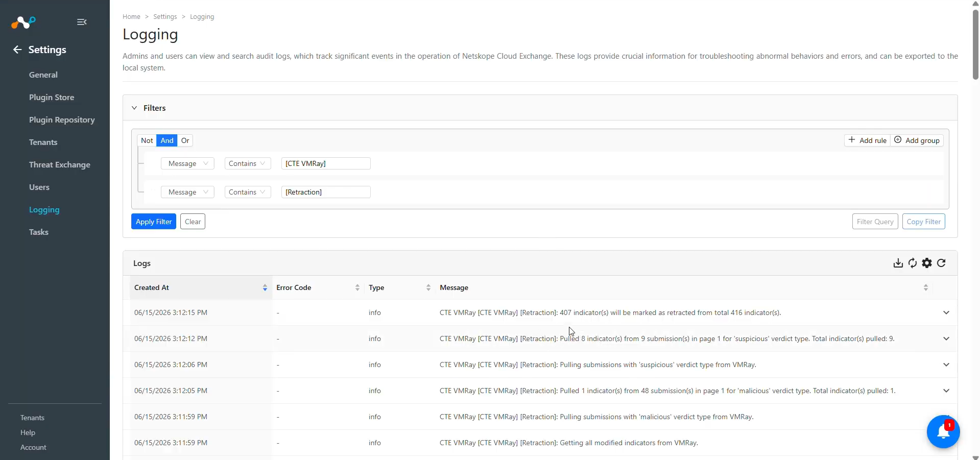Open the Message field dropdown in the [CTE VMRay] rule
This screenshot has width=980, height=460.
click(x=187, y=163)
